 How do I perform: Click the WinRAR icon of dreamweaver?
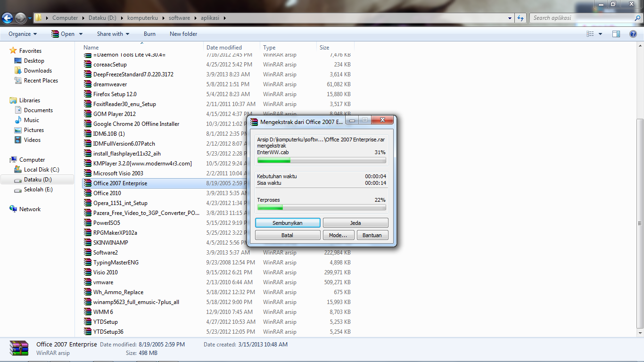87,84
